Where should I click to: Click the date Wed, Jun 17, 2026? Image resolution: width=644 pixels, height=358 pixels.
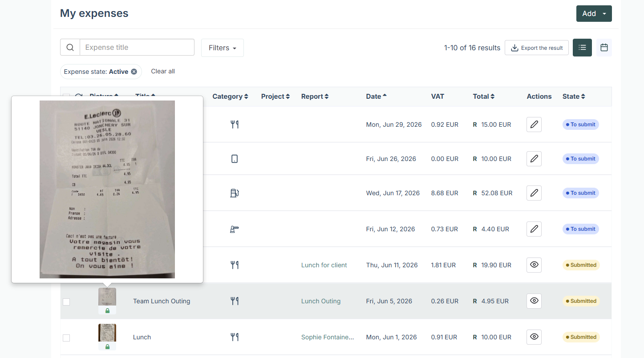coord(393,193)
